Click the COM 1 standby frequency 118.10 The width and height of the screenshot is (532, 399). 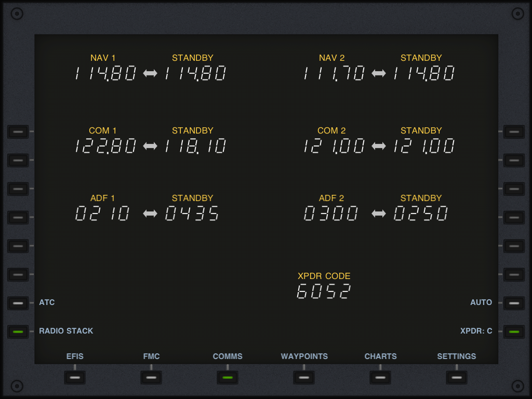point(195,147)
